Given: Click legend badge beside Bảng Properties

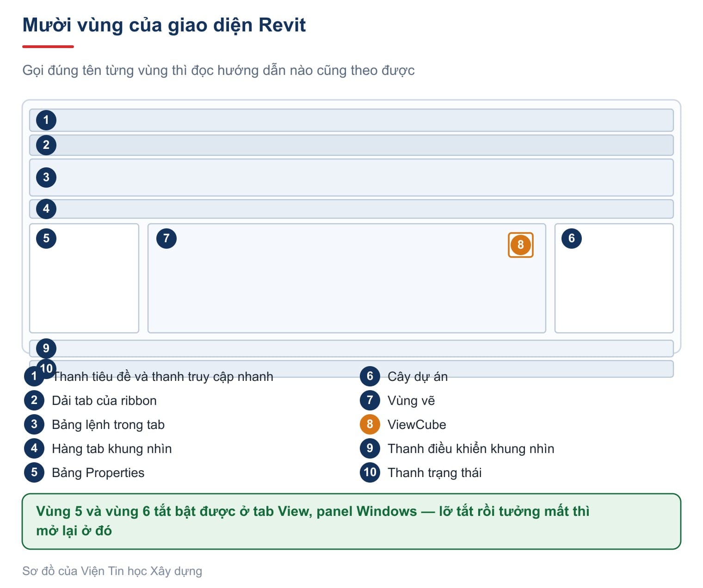Looking at the screenshot, I should click(x=34, y=472).
